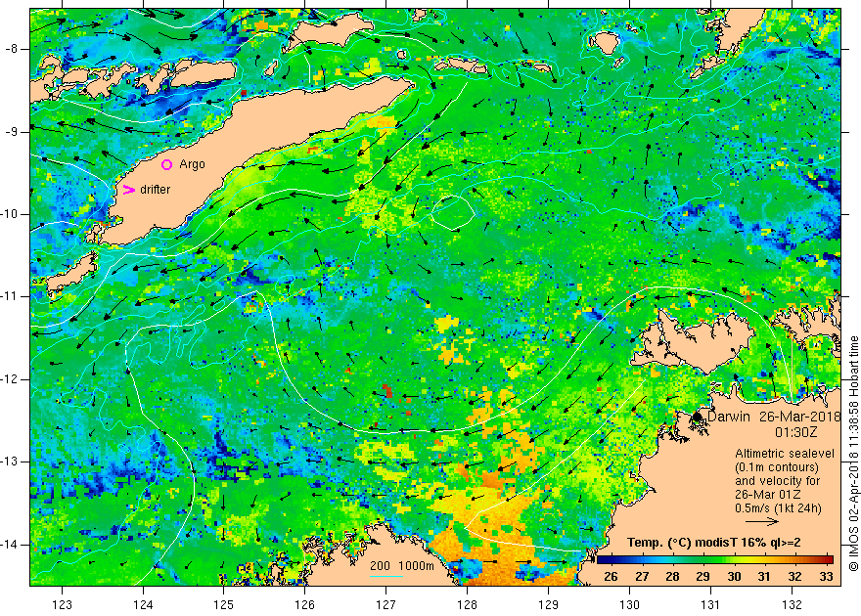
Task: Click latitude axis label '-11'
Action: (10, 296)
